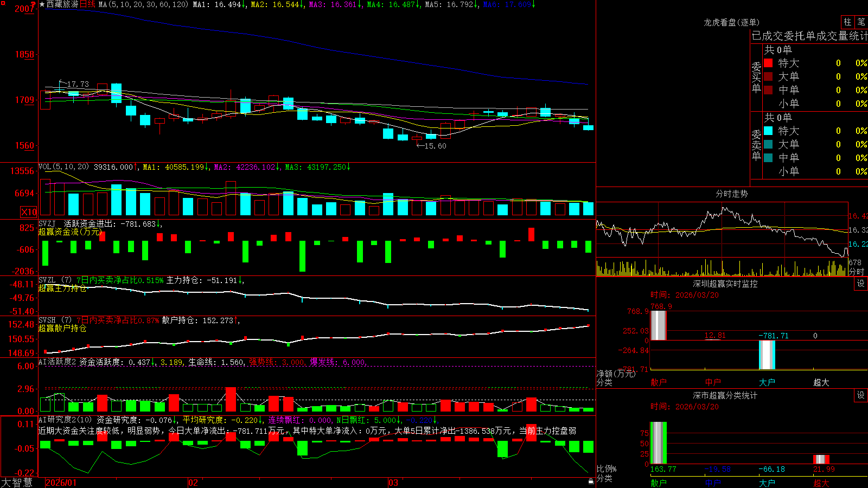Screen dimensions: 868x488
Task: Switch 龙虎看盘 to 柱 bar view
Action: click(x=847, y=22)
